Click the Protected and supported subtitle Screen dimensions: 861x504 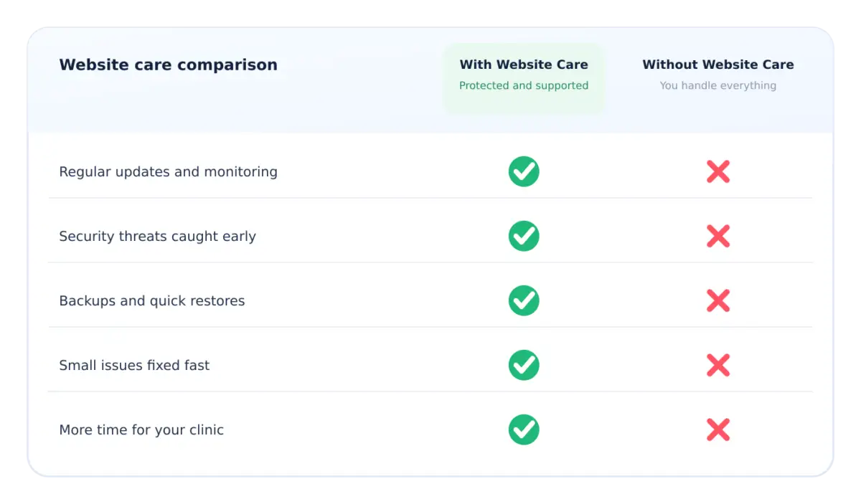click(524, 85)
